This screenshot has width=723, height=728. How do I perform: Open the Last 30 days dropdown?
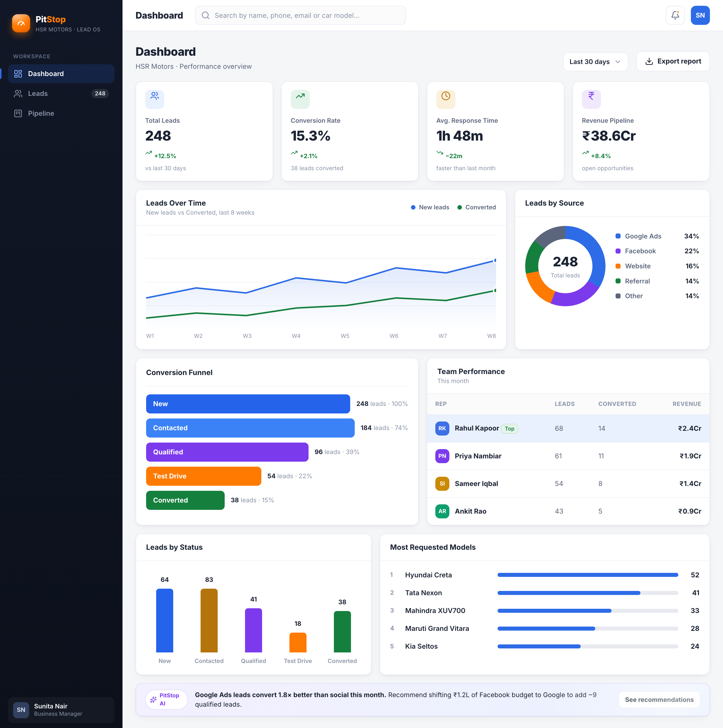tap(595, 62)
